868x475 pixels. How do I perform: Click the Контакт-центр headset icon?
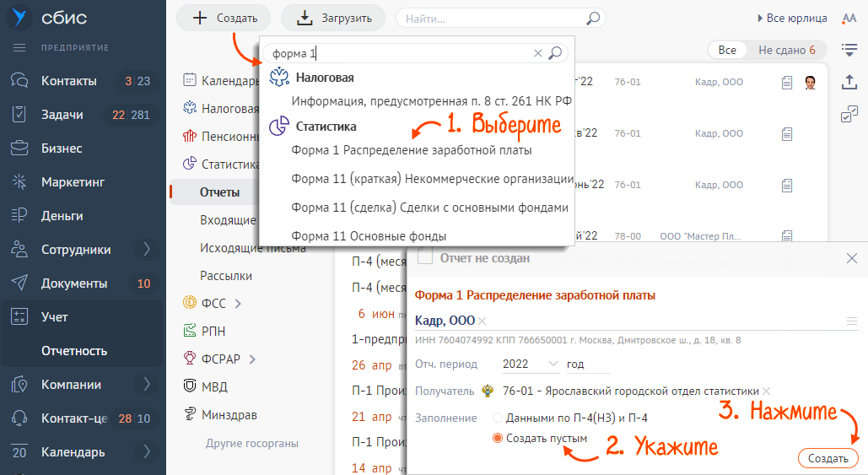[x=19, y=418]
